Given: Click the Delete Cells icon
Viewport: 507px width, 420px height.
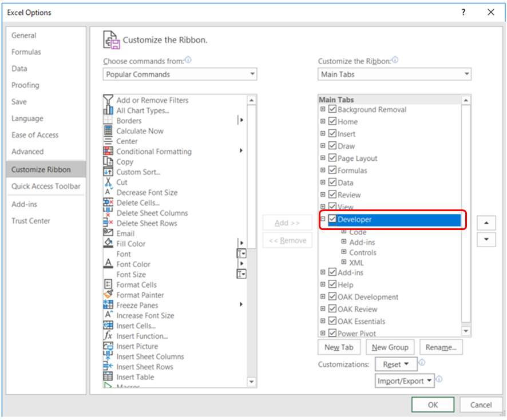Looking at the screenshot, I should [108, 203].
